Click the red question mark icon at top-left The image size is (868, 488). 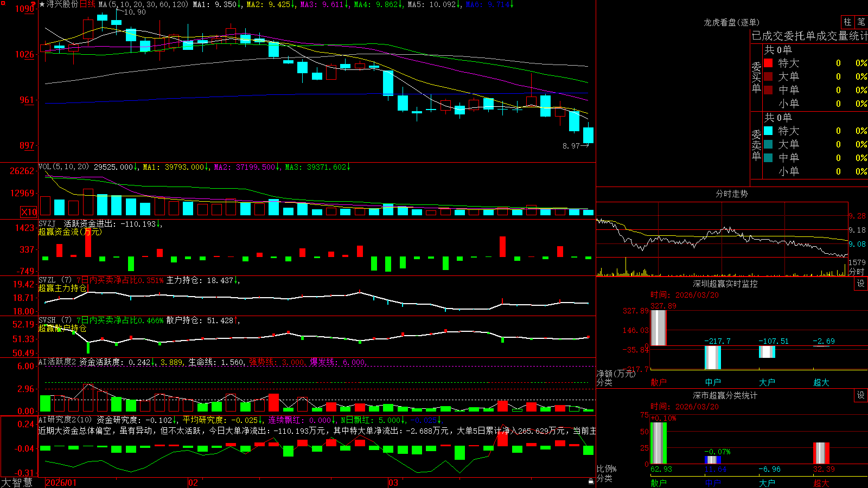coord(34,4)
